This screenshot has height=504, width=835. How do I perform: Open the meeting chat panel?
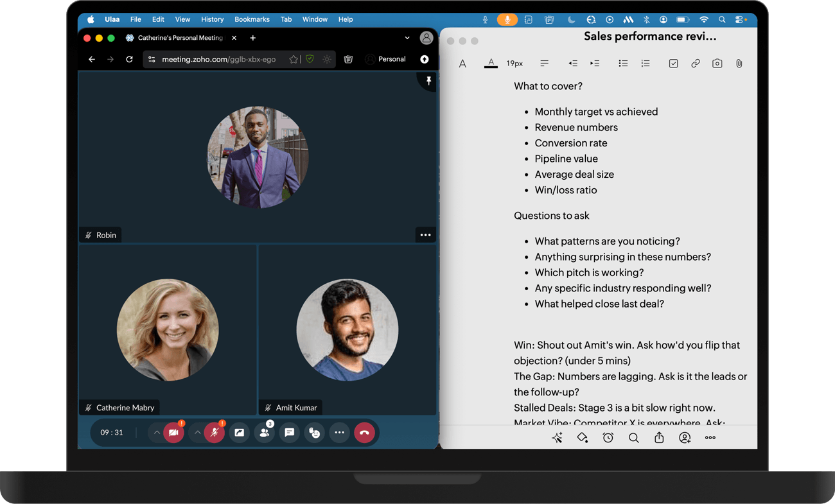point(289,433)
